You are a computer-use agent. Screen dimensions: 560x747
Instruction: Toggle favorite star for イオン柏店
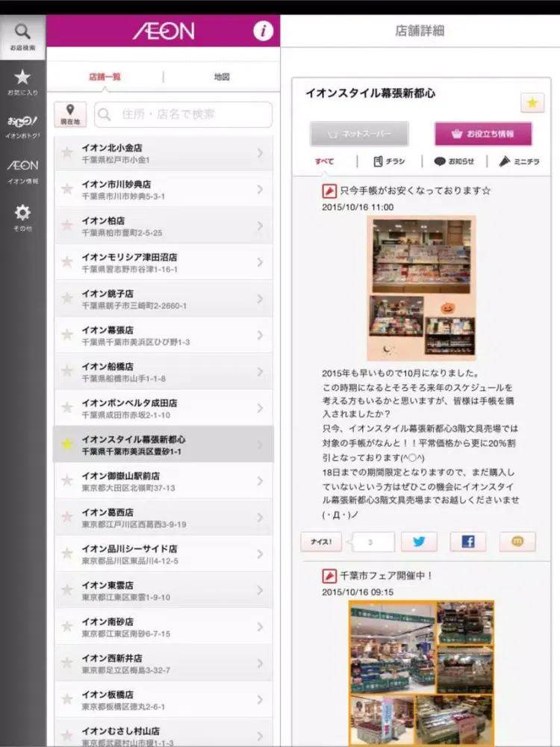(x=67, y=226)
